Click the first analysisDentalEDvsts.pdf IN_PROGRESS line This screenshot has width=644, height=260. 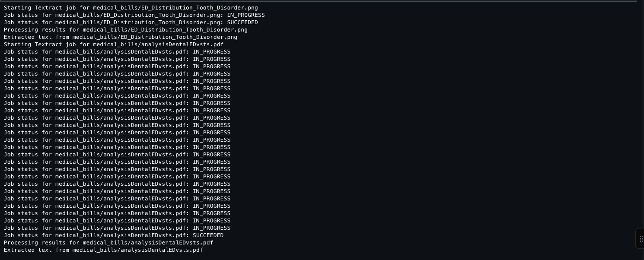tap(117, 52)
